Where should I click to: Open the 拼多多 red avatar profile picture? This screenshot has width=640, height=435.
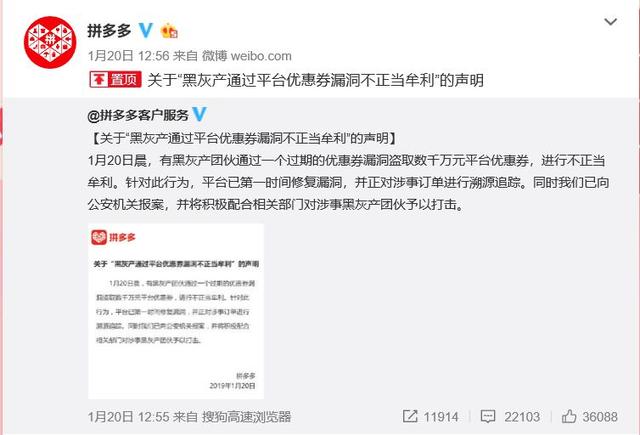[x=50, y=42]
